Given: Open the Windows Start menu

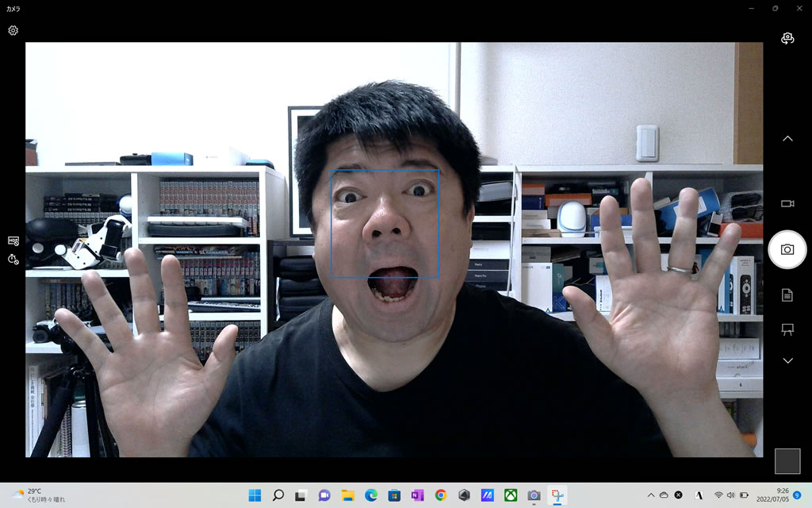Looking at the screenshot, I should coord(255,495).
